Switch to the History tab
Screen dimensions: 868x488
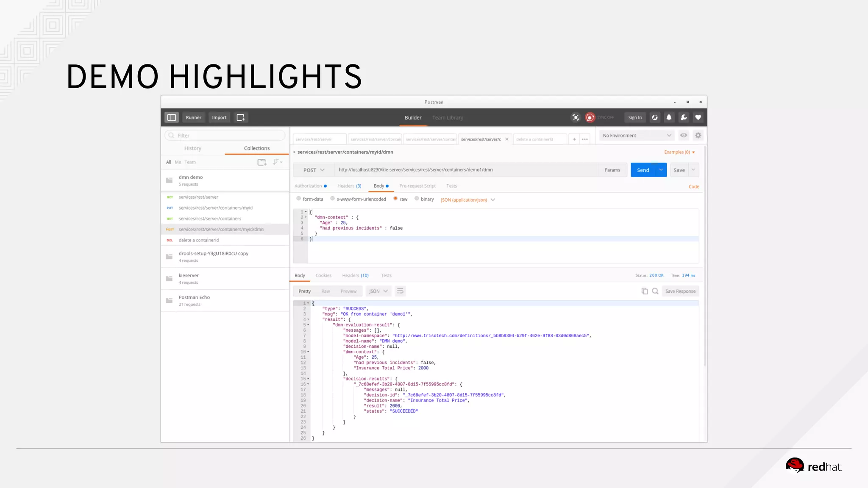pyautogui.click(x=193, y=148)
